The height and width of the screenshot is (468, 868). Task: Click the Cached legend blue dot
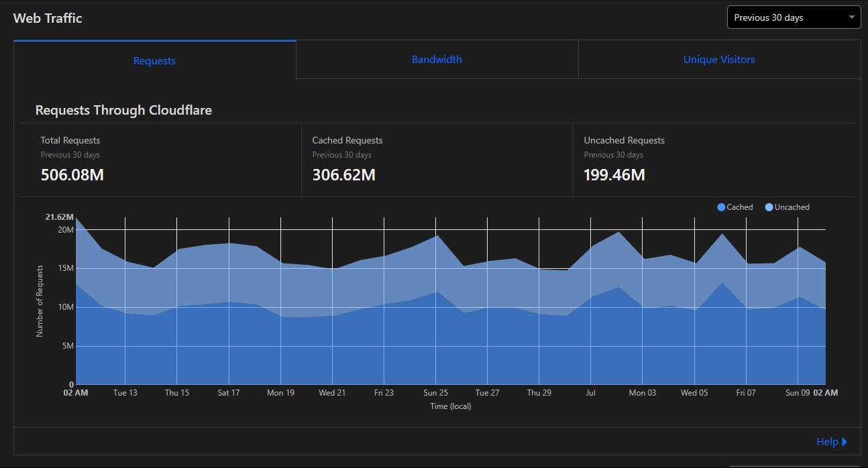point(721,207)
